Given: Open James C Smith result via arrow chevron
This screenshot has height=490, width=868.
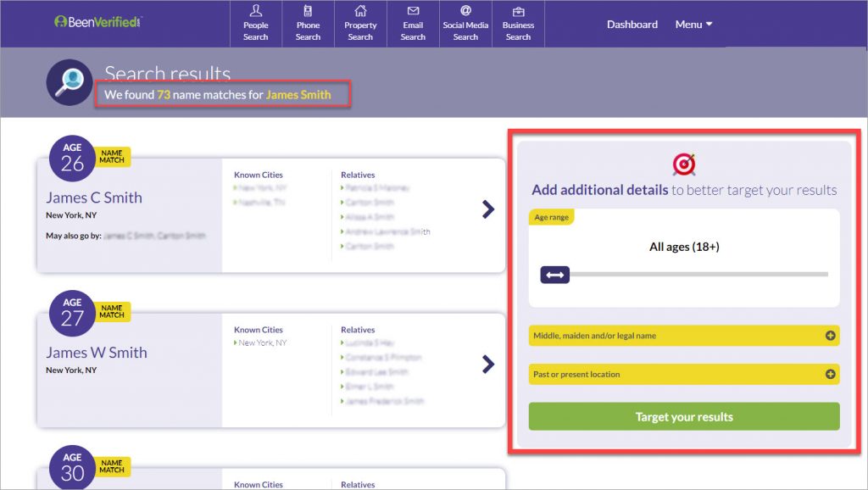Looking at the screenshot, I should 487,209.
